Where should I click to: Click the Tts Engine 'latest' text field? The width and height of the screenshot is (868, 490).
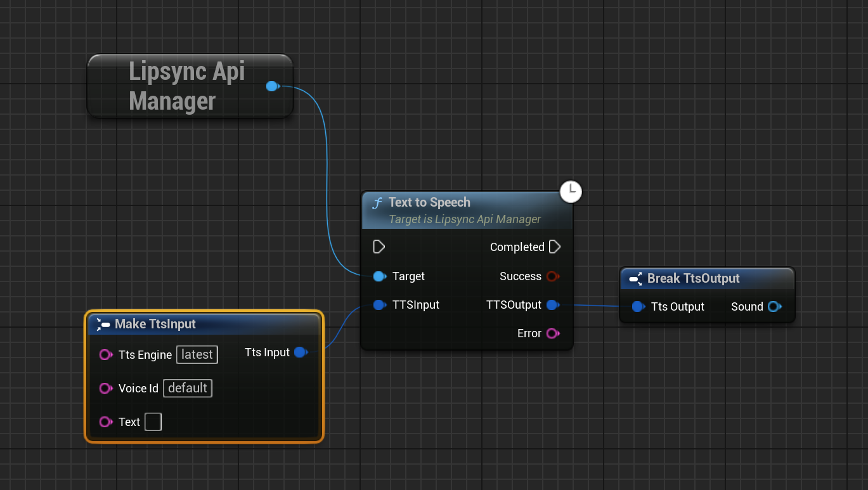[x=197, y=355]
